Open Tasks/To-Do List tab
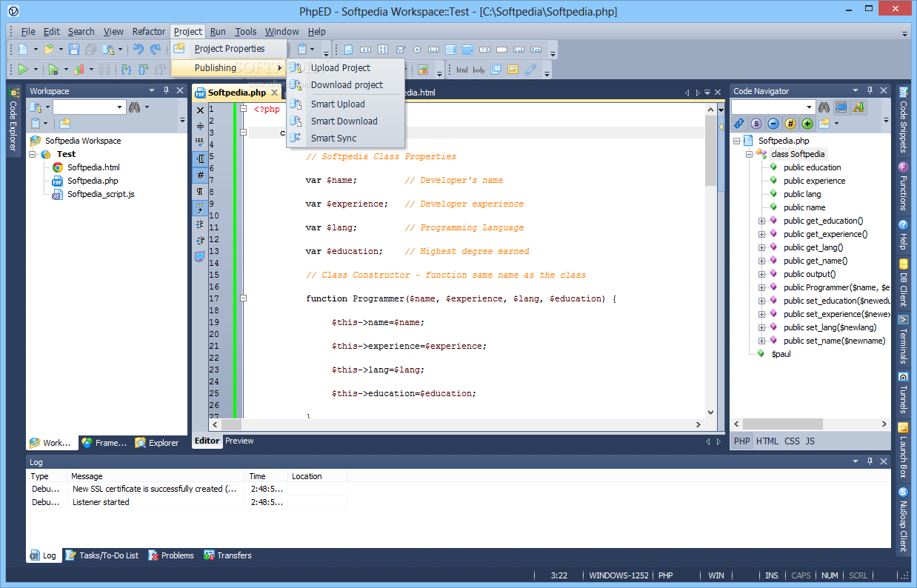This screenshot has width=917, height=588. [x=102, y=555]
